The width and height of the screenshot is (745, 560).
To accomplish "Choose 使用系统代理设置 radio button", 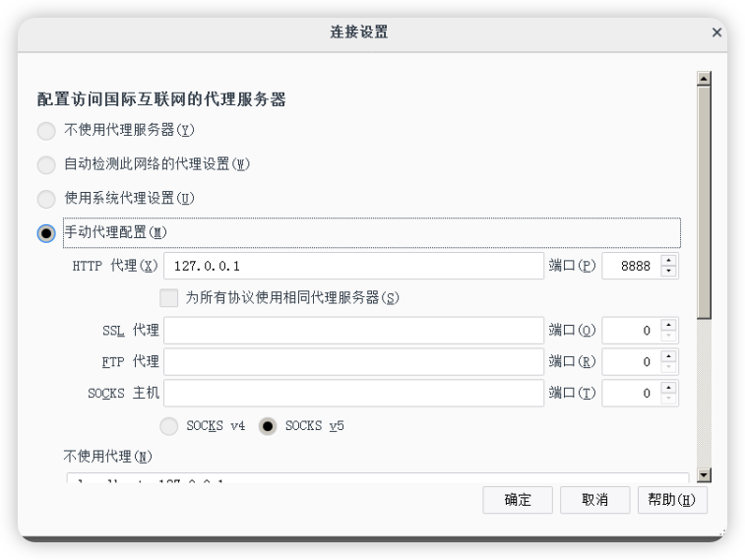I will (x=46, y=199).
